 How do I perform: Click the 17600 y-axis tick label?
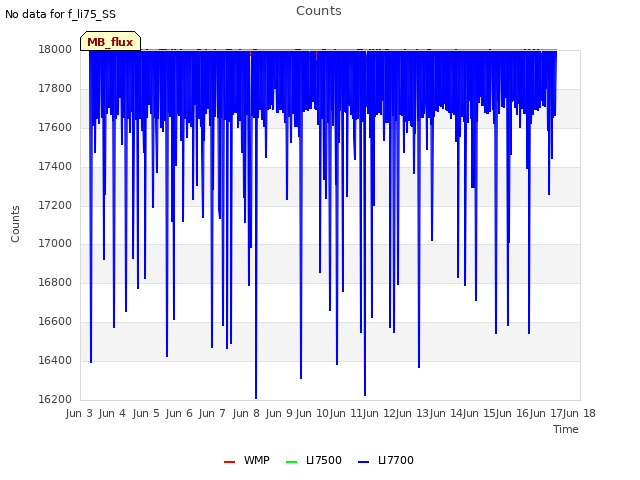point(55,127)
